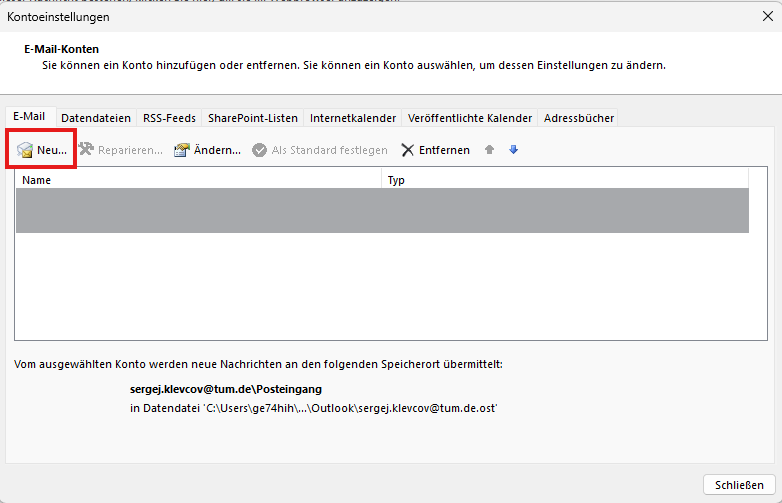Click the empty area of the account list

(382, 290)
